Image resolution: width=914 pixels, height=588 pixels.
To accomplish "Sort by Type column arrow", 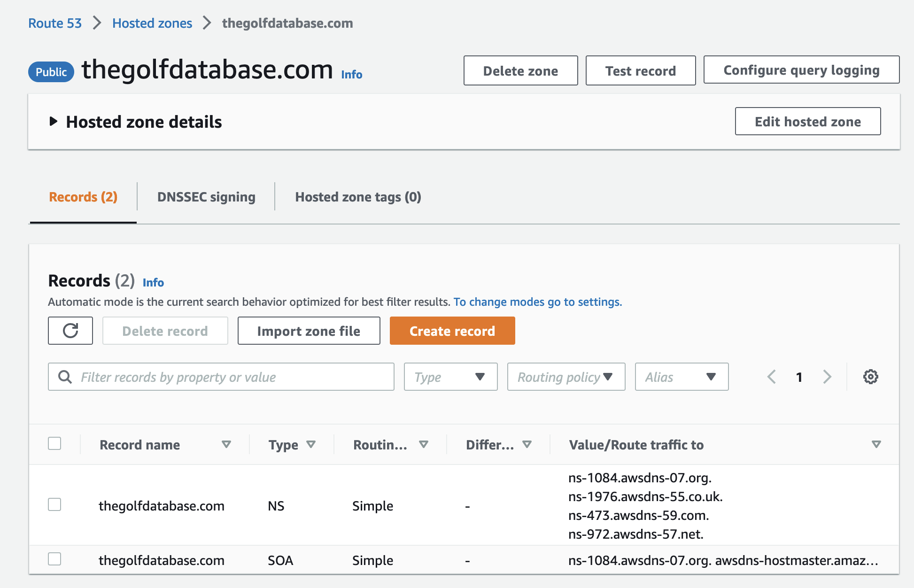I will click(x=311, y=444).
